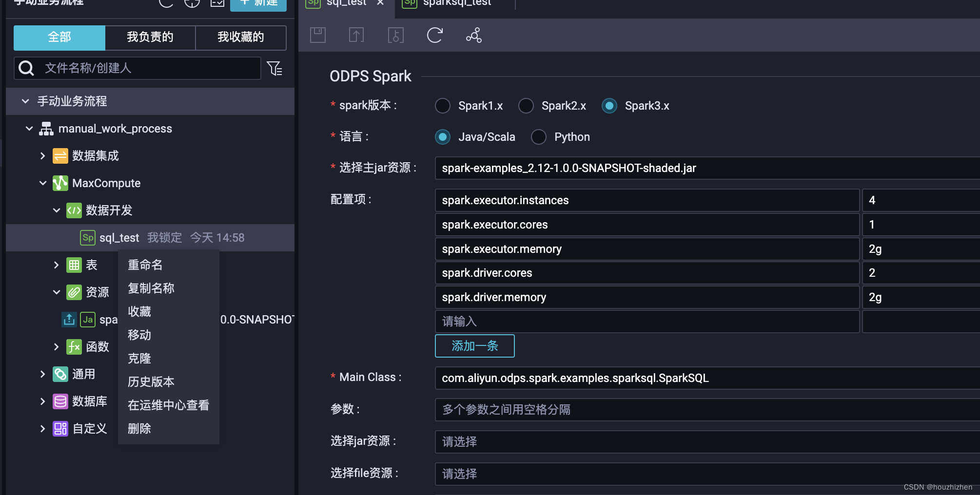Collapse the 手动业务流程 section
The width and height of the screenshot is (980, 495).
point(25,101)
